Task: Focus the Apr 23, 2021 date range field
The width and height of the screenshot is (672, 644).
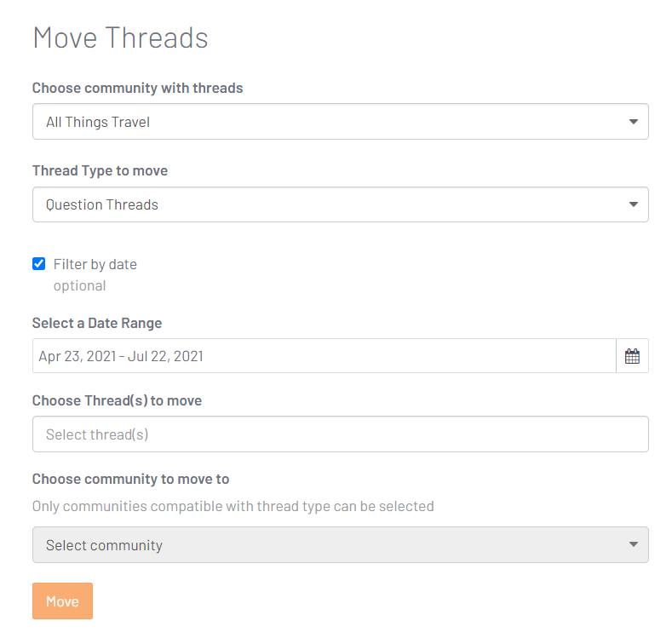Action: pyautogui.click(x=325, y=356)
